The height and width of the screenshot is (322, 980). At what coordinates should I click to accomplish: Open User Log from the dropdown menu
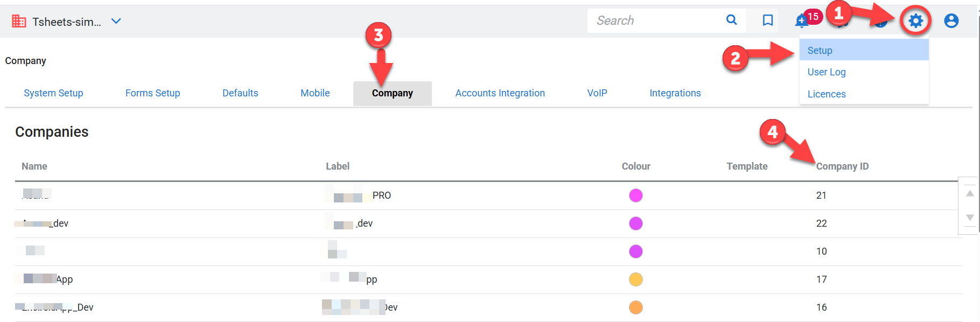[x=826, y=72]
